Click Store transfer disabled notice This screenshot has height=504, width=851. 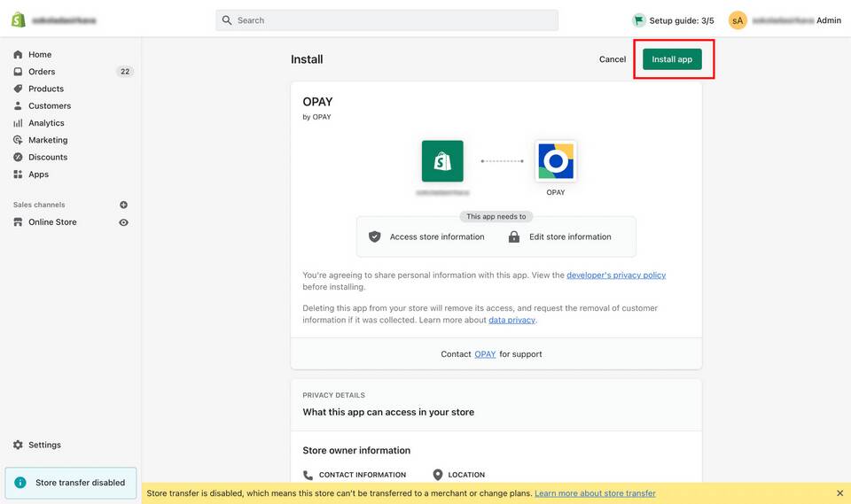click(71, 483)
